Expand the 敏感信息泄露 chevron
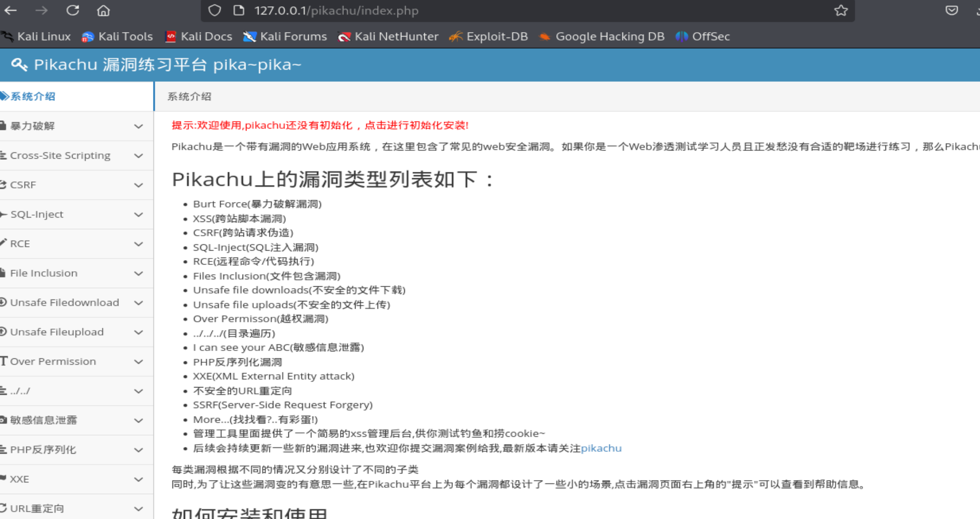This screenshot has height=519, width=980. click(x=138, y=421)
